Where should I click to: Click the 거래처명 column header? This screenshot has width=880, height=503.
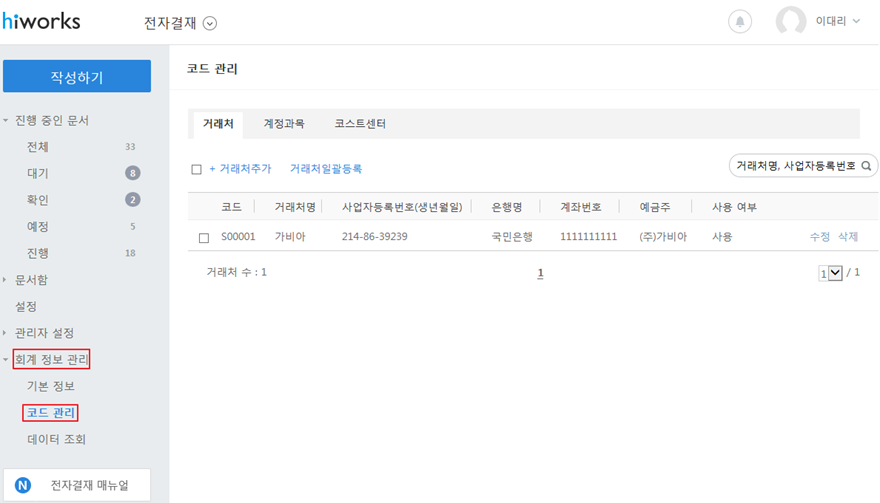[295, 207]
